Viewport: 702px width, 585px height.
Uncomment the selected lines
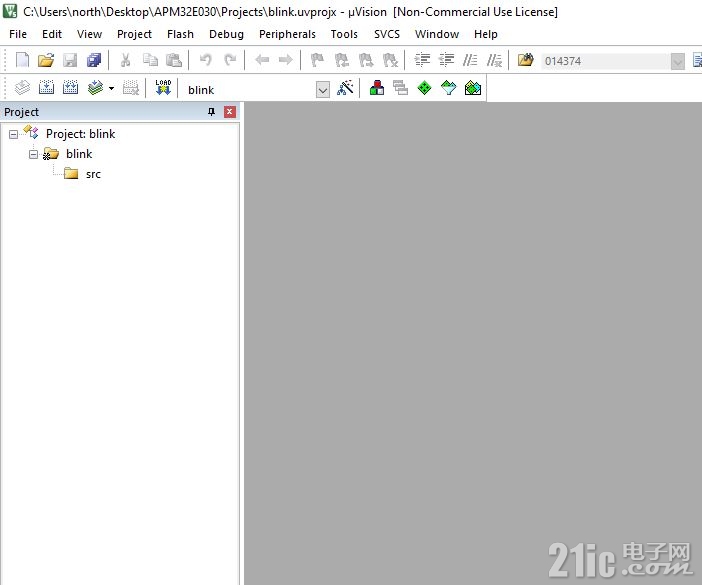pyautogui.click(x=494, y=60)
